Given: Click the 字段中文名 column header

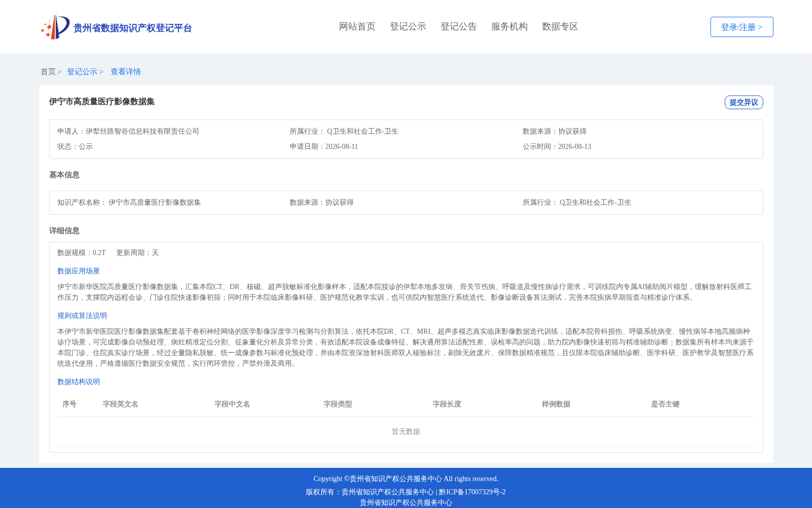Looking at the screenshot, I should coord(232,404).
